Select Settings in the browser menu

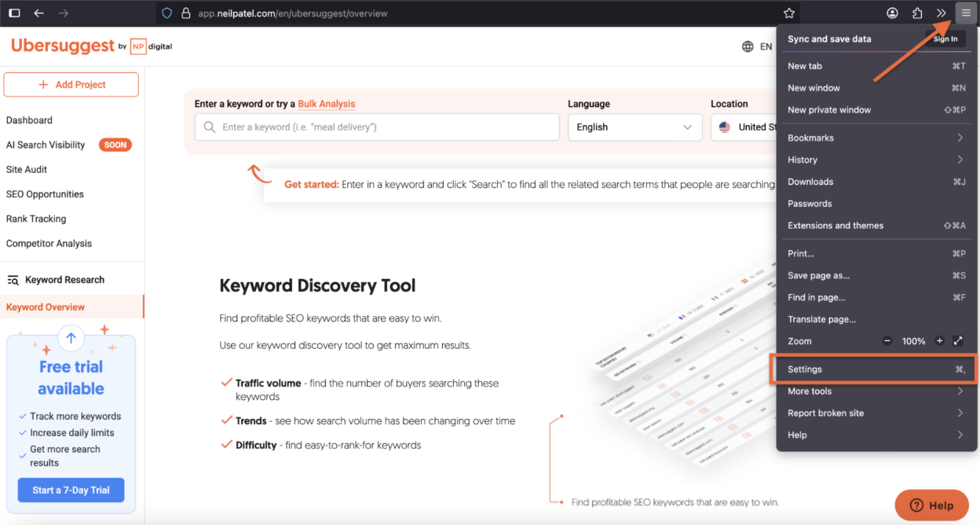pos(876,369)
